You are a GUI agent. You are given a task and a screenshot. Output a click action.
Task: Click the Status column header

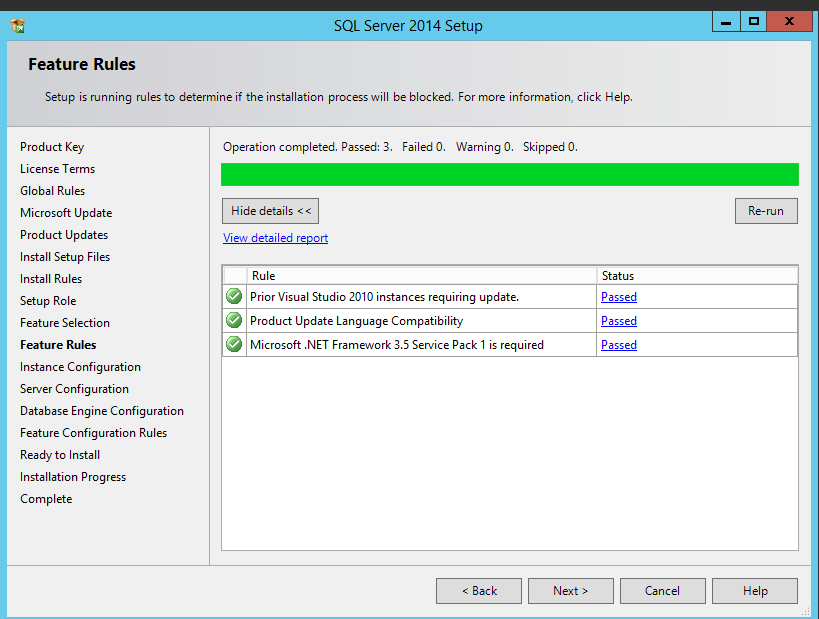697,276
